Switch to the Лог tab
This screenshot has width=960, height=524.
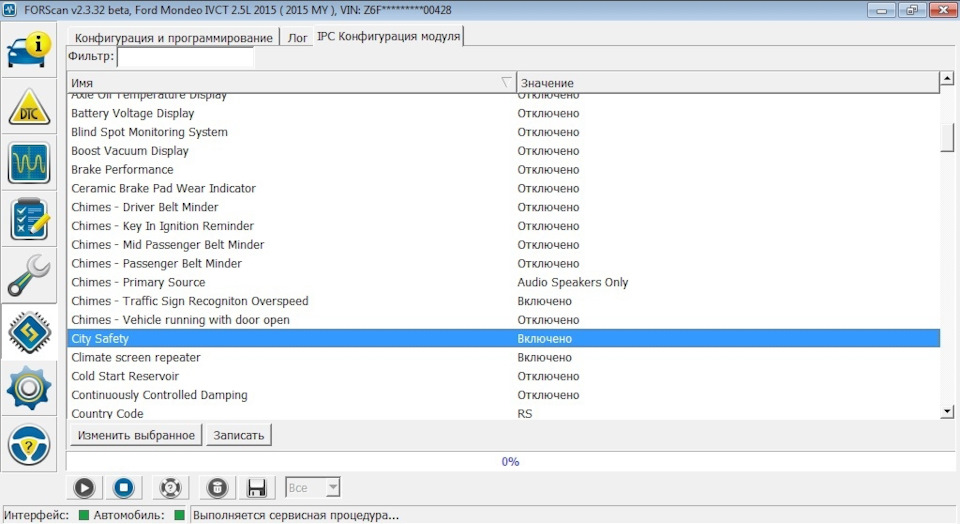coord(297,37)
